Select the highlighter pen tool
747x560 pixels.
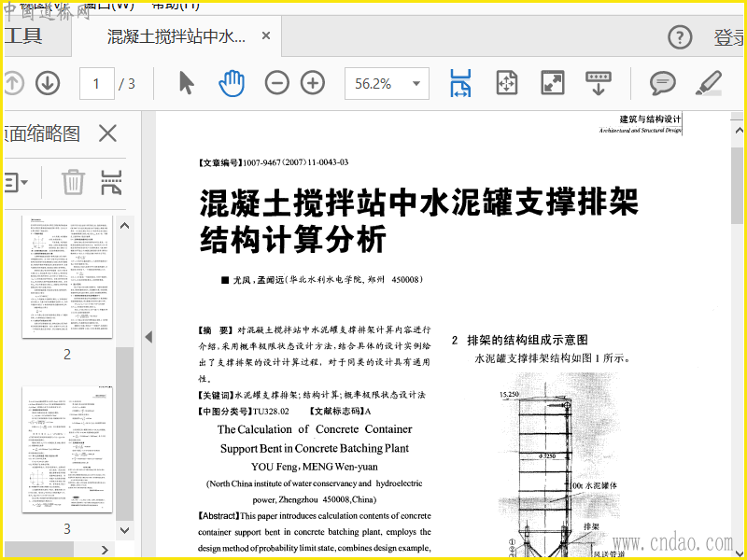coord(709,83)
